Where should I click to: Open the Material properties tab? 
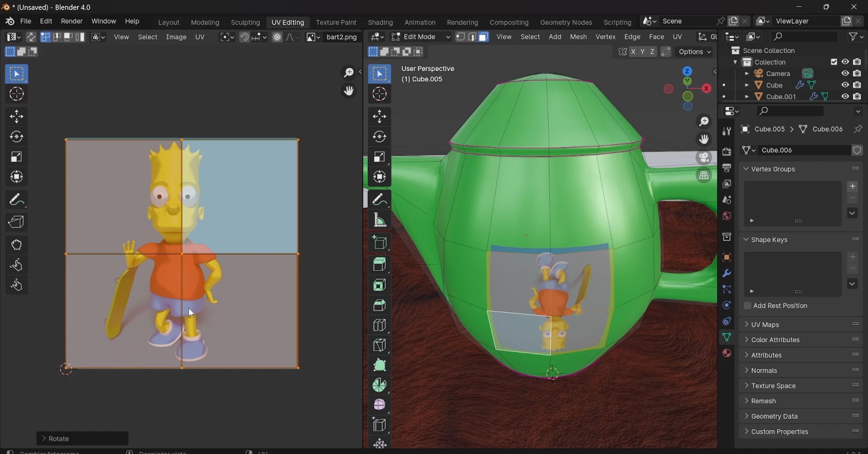pyautogui.click(x=726, y=353)
